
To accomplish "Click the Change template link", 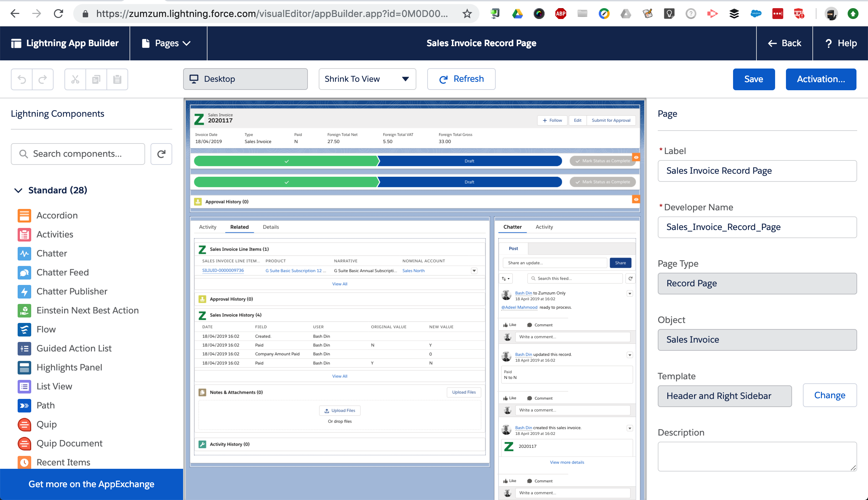I will pyautogui.click(x=829, y=395).
